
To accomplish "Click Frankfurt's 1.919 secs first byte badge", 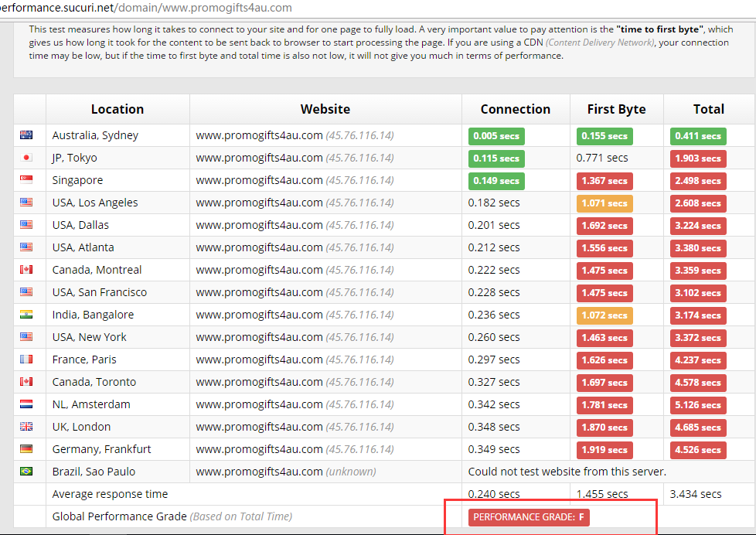I will (x=604, y=450).
